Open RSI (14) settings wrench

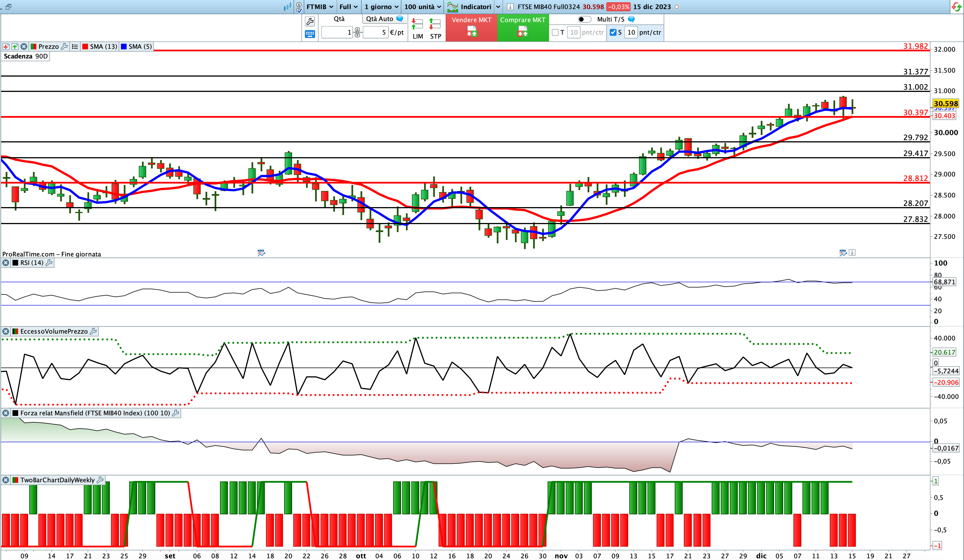pos(49,263)
